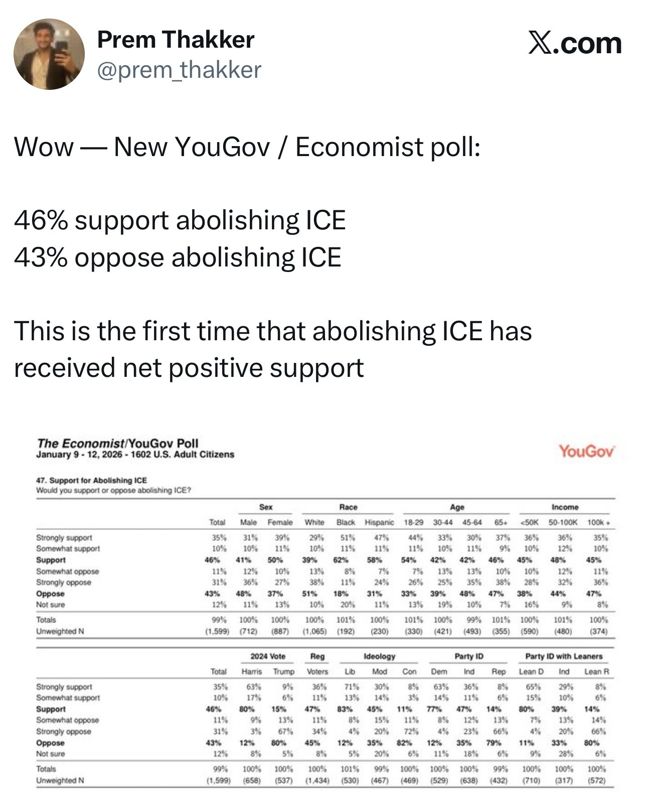This screenshot has height=812, width=647.
Task: Click the 'first time that abolishing ICE' sentence
Action: (273, 331)
